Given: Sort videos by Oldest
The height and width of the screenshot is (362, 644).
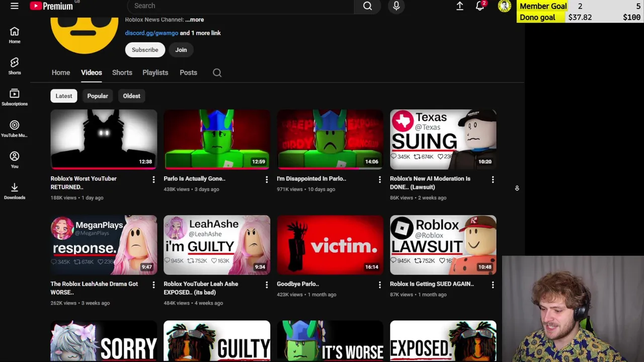Looking at the screenshot, I should pyautogui.click(x=131, y=96).
